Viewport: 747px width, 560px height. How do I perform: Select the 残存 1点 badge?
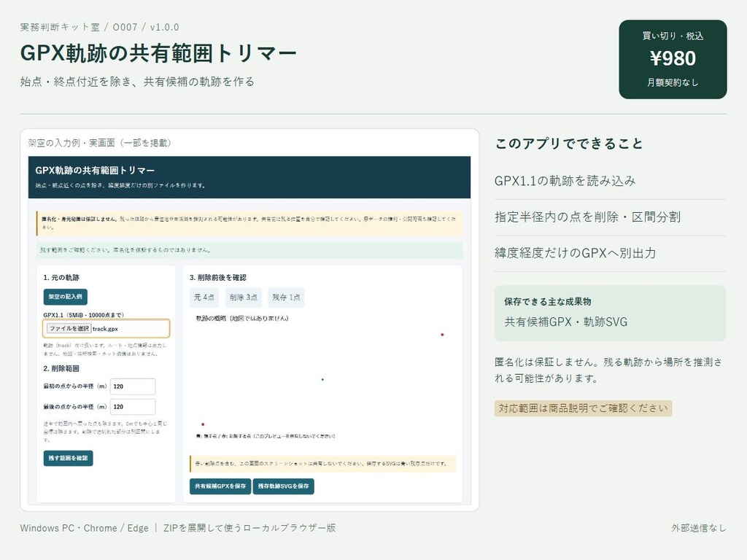[286, 297]
